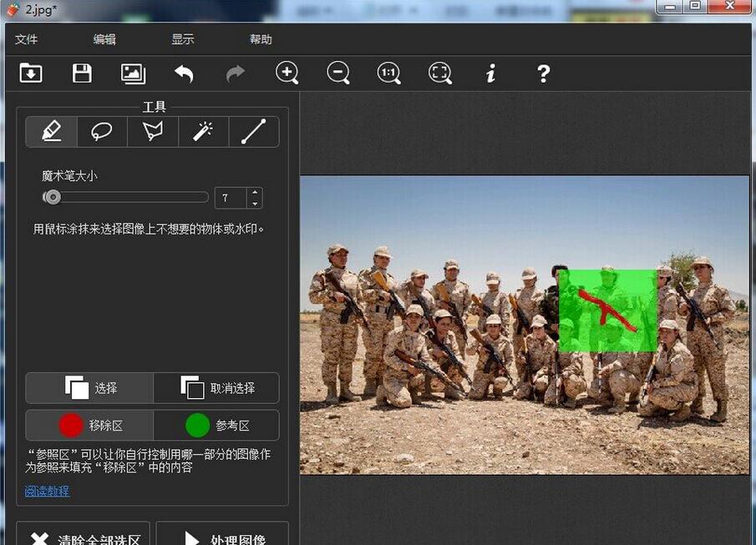Set zoom to actual size 1:1

(388, 73)
